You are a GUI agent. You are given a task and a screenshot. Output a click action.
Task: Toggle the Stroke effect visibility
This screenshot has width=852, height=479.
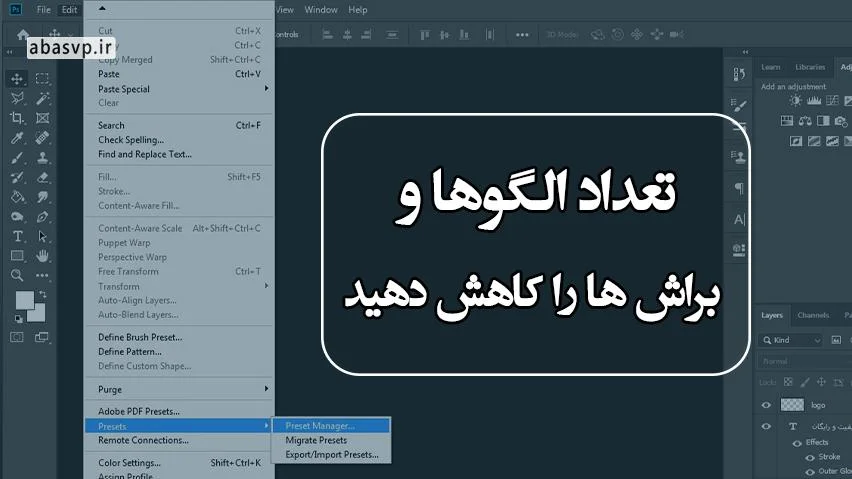pos(810,457)
